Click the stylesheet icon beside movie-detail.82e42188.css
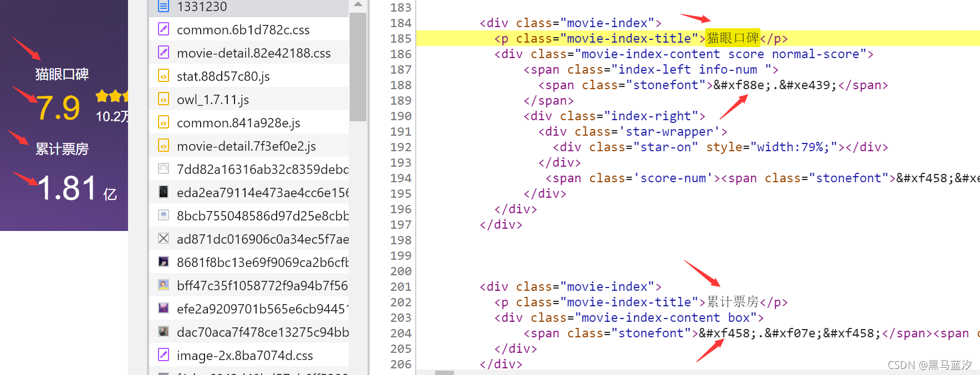Screen dimensions: 980x375 164,52
